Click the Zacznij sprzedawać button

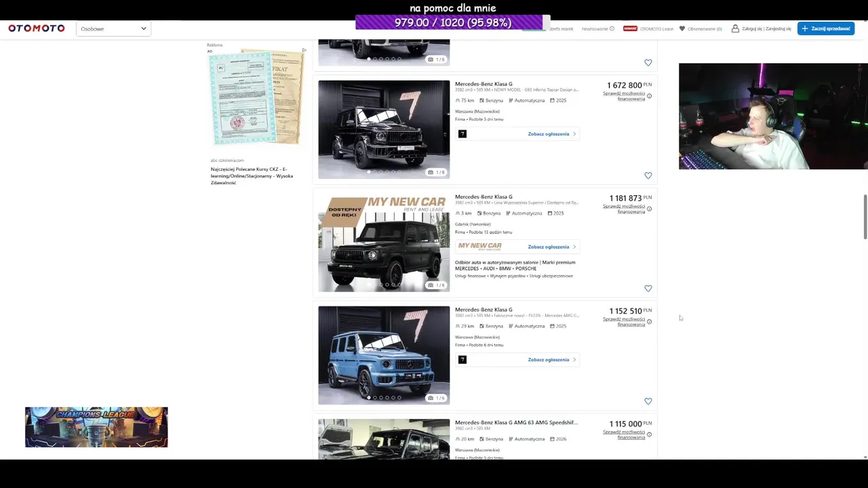coord(825,28)
